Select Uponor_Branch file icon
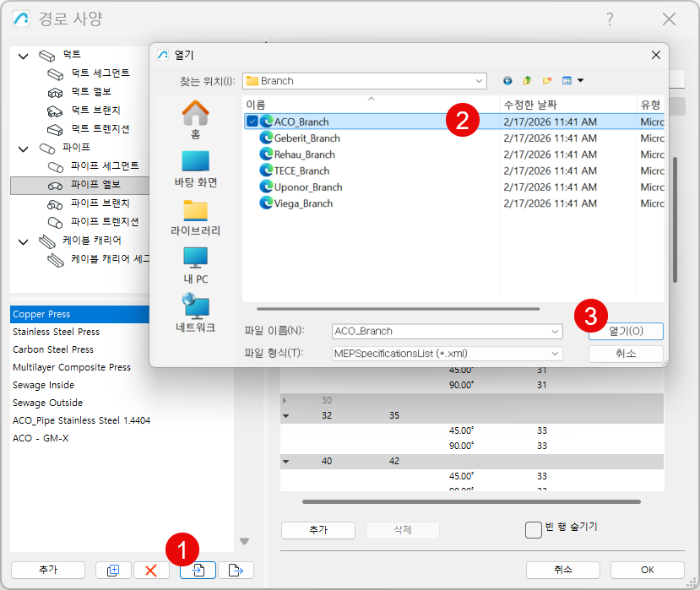Image resolution: width=700 pixels, height=590 pixels. [x=266, y=187]
